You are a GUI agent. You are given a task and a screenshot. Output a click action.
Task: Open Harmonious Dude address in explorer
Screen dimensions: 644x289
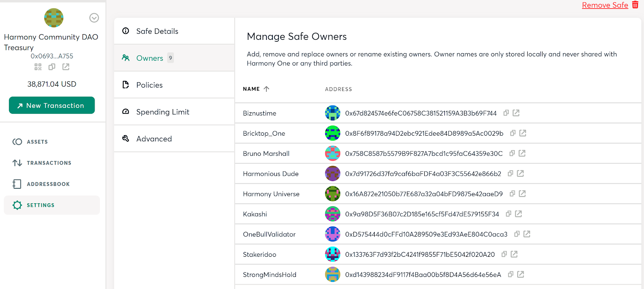click(x=520, y=173)
